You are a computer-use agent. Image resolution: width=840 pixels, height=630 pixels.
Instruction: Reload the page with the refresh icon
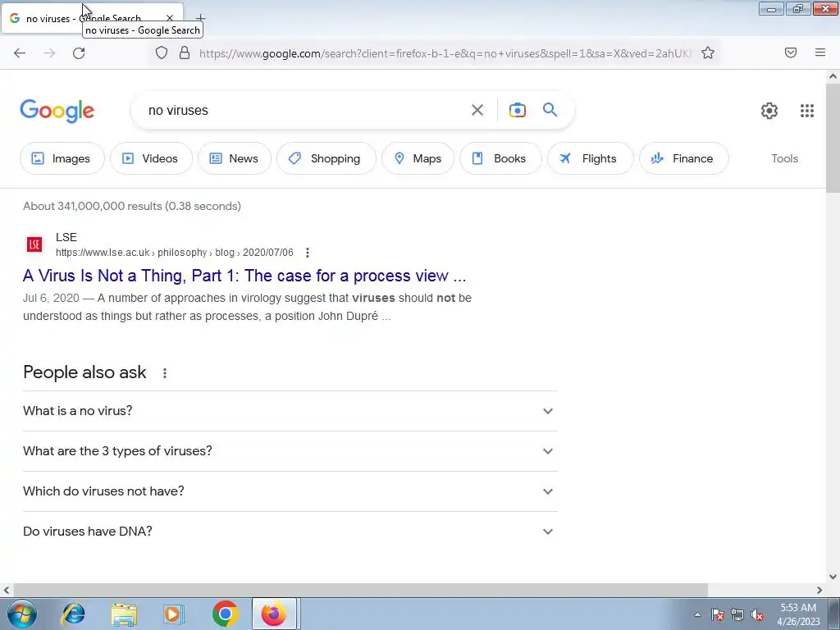(79, 53)
